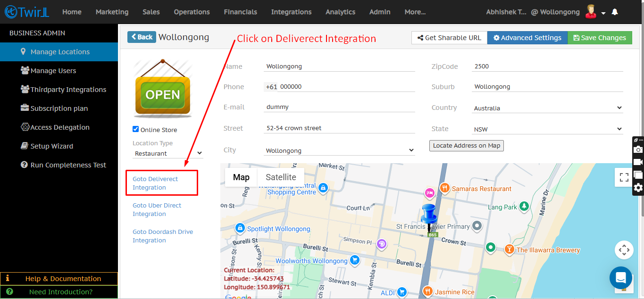This screenshot has width=644, height=299.
Task: Click the blue pushpin map marker
Action: [x=429, y=218]
